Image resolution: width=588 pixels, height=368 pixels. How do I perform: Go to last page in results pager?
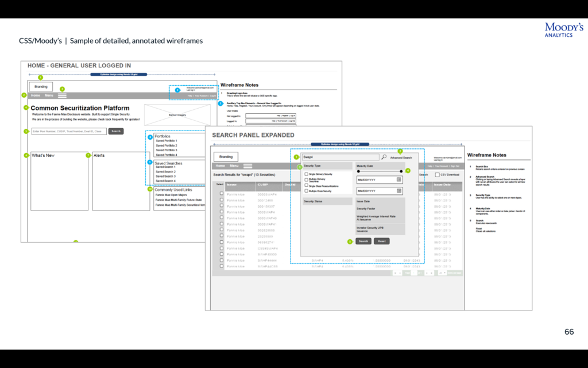pyautogui.click(x=432, y=273)
